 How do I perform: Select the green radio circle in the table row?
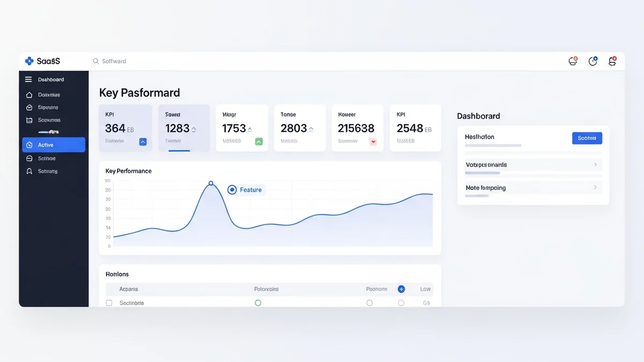pos(258,303)
